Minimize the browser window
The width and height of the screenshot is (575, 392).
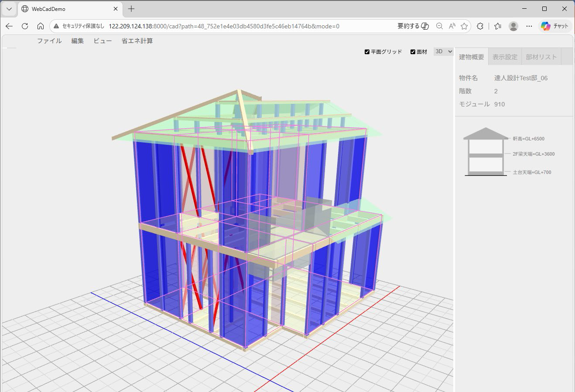pyautogui.click(x=524, y=9)
